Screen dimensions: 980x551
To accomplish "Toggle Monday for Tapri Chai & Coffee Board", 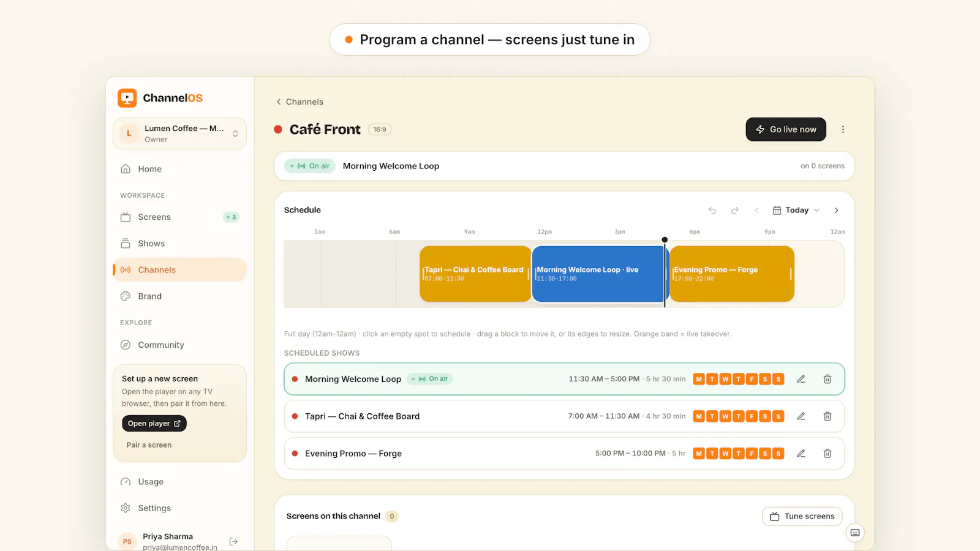I will 699,416.
